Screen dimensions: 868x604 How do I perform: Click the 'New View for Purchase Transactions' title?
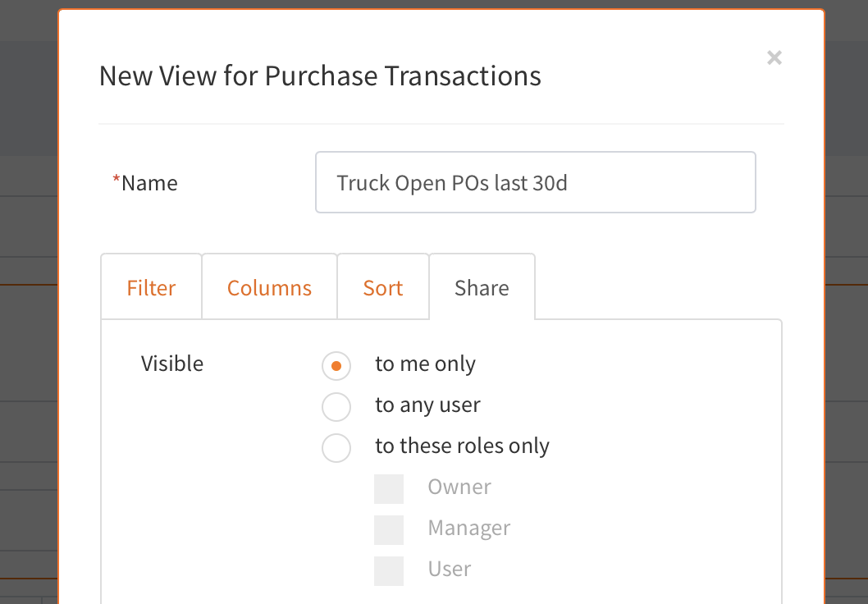coord(320,75)
